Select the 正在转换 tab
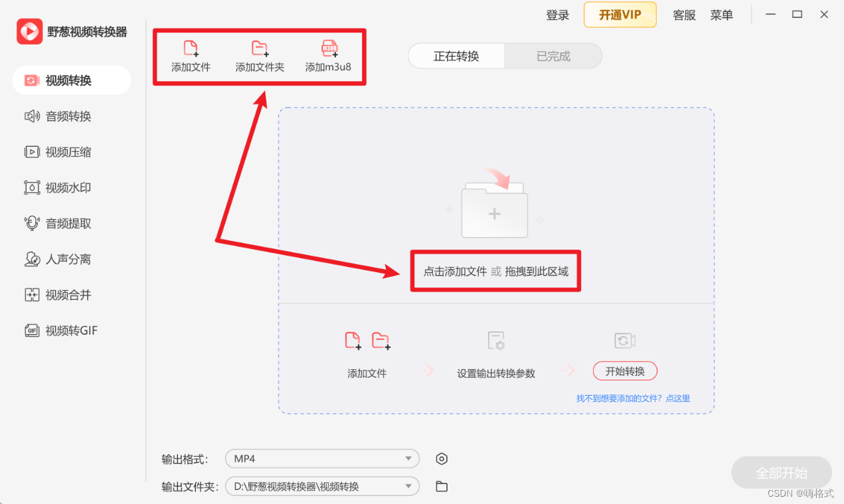Viewport: 844px width, 504px height. pos(456,56)
